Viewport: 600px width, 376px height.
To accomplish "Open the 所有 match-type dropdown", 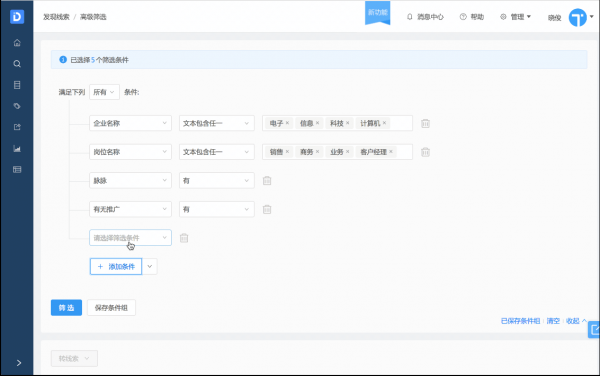I will pos(104,92).
